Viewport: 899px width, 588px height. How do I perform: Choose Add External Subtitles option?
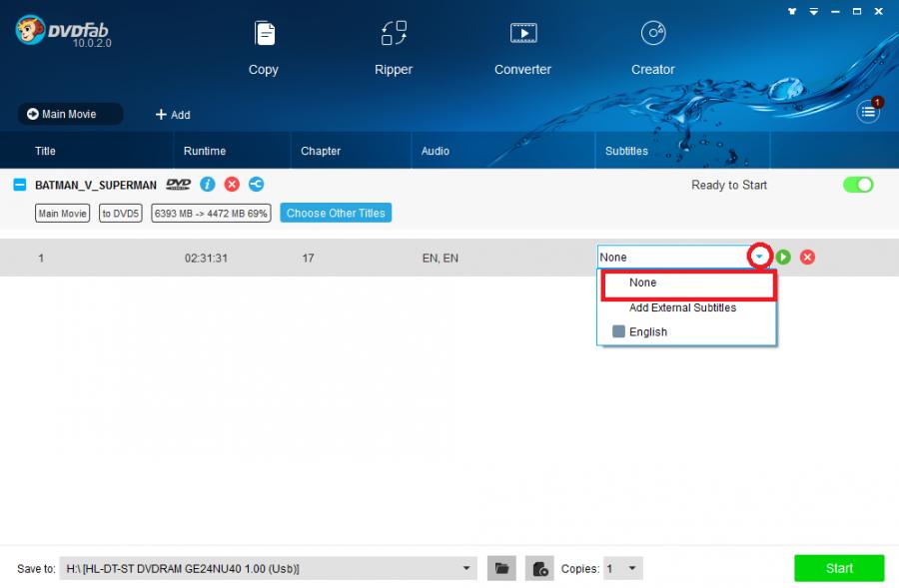pos(682,307)
